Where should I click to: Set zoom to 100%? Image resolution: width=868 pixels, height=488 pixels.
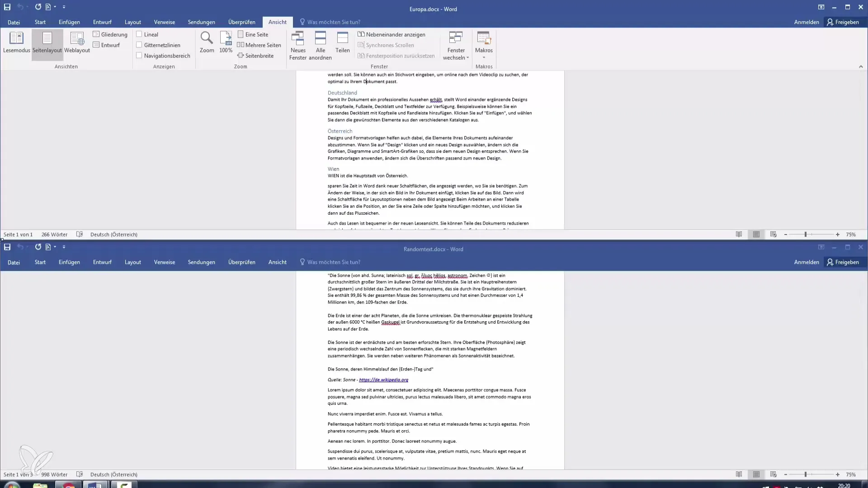click(226, 42)
